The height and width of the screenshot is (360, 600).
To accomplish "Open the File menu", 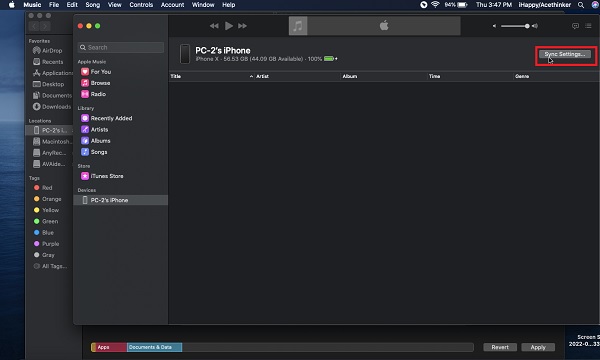I will pyautogui.click(x=54, y=5).
